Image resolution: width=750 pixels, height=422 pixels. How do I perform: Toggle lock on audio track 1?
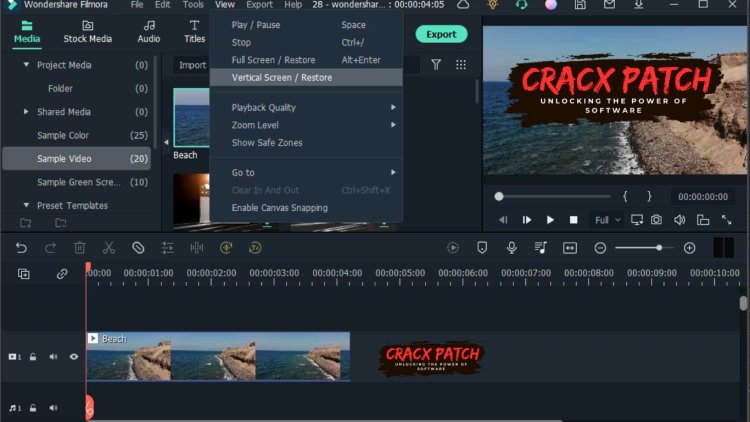click(x=33, y=408)
